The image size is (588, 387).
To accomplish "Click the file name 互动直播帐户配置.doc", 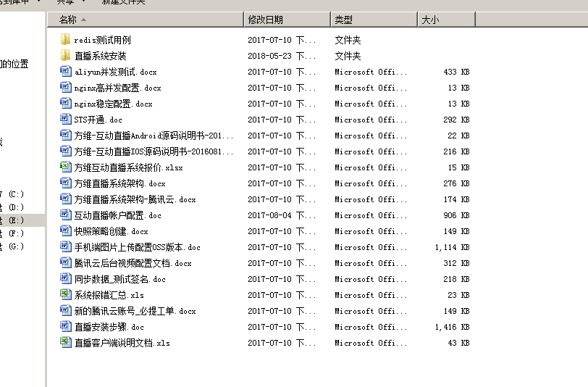I will pyautogui.click(x=118, y=215).
